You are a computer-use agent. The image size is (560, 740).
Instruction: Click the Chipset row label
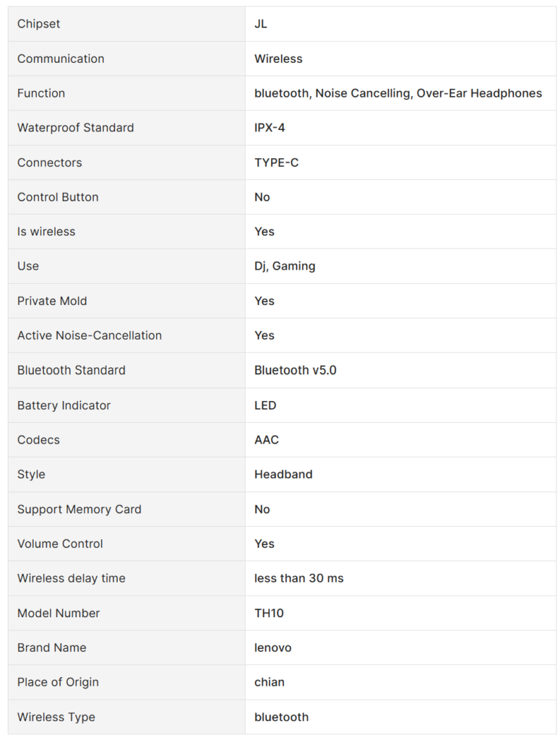pos(39,24)
